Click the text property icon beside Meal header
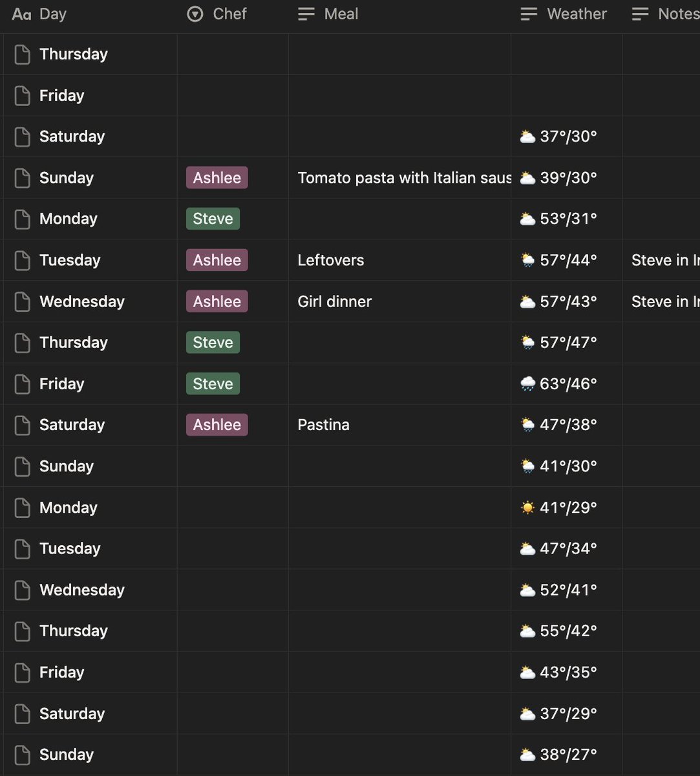700x776 pixels. pyautogui.click(x=306, y=14)
